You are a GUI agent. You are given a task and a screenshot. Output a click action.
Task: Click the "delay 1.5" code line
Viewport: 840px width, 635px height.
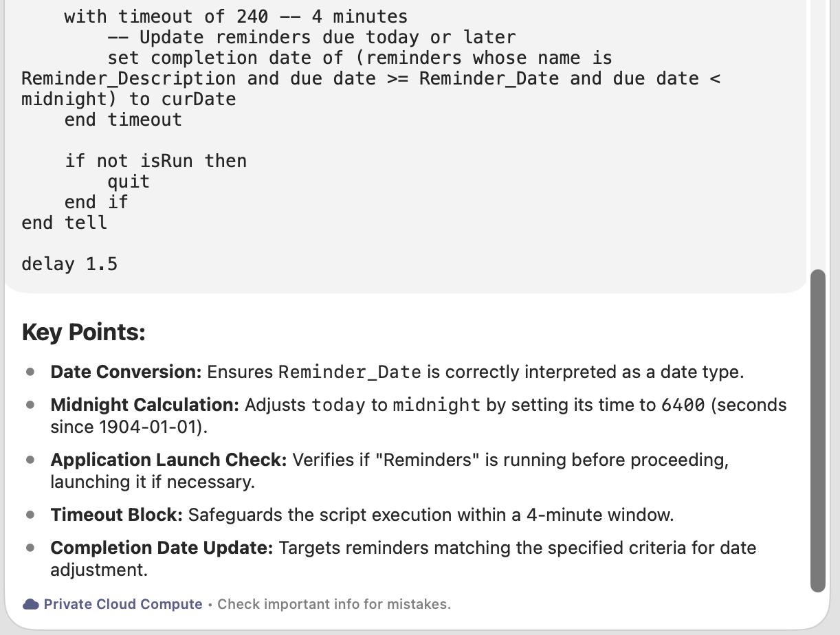(69, 264)
